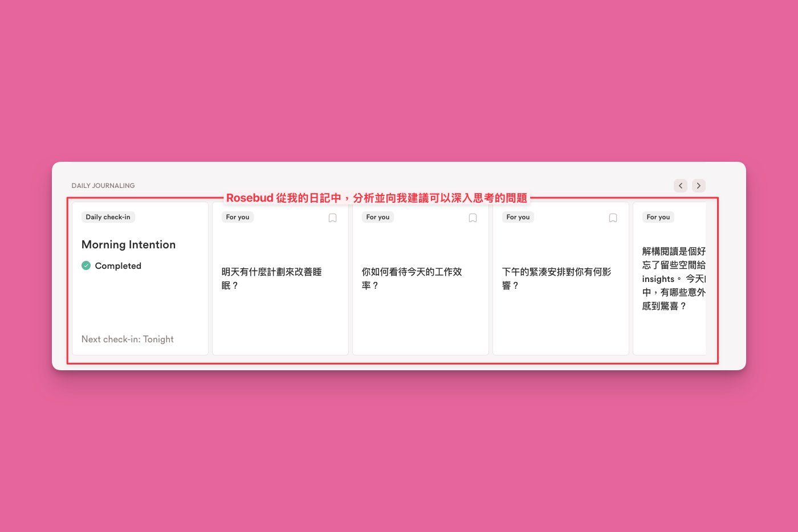Image resolution: width=798 pixels, height=532 pixels.
Task: Bookmark the afternoon schedule prompt card
Action: coord(613,218)
